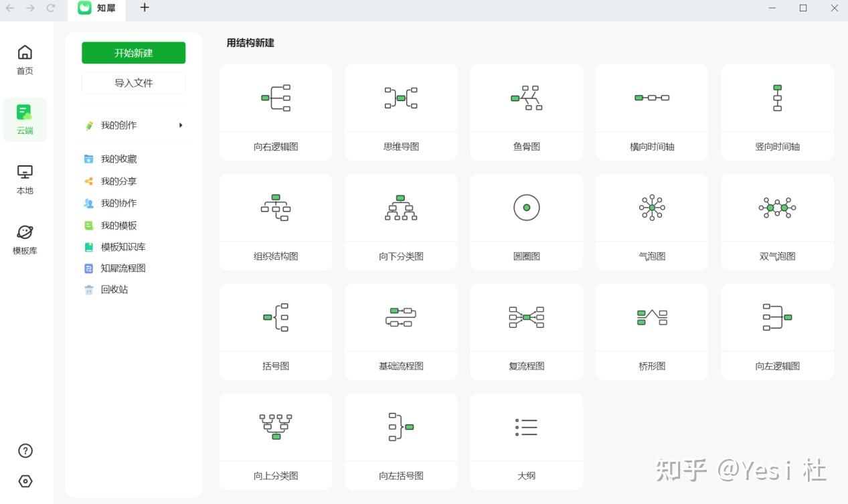
Task: Click the 向上分类图 icon
Action: click(x=276, y=427)
